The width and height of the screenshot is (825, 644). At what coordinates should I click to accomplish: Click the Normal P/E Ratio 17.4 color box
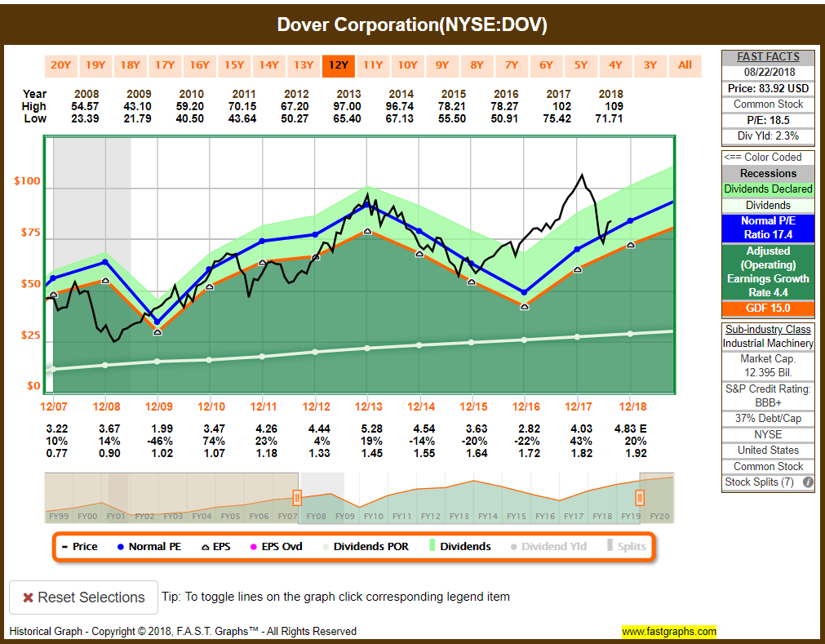click(x=768, y=228)
